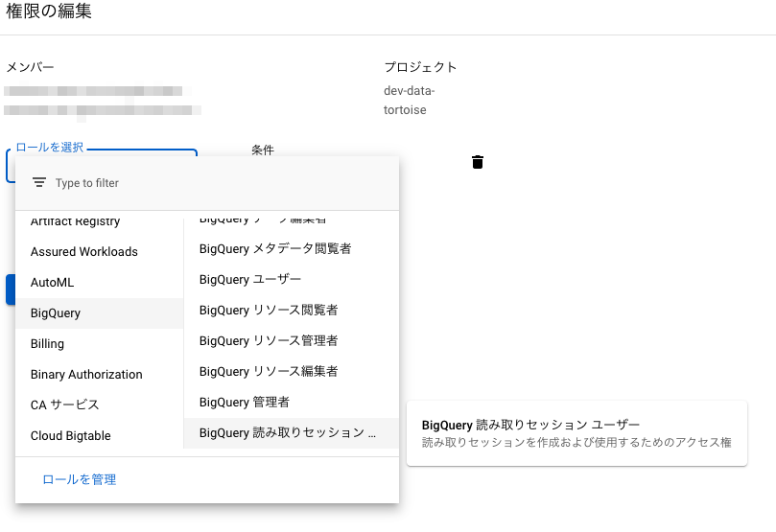Open the ロールを管理 link
The height and width of the screenshot is (532, 776).
point(80,479)
